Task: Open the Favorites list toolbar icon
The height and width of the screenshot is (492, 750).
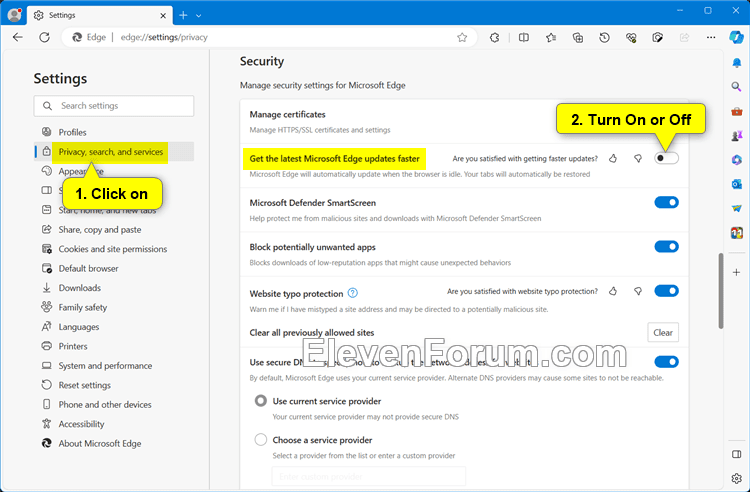Action: click(551, 37)
